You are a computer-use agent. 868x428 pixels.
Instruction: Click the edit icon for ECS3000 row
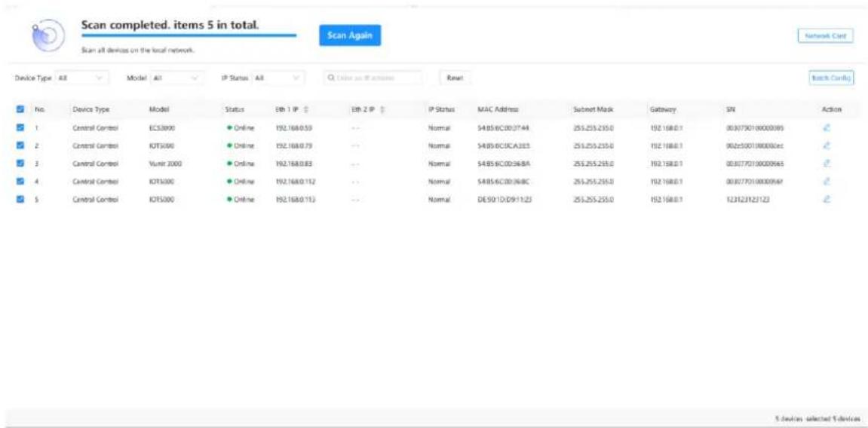pos(827,128)
